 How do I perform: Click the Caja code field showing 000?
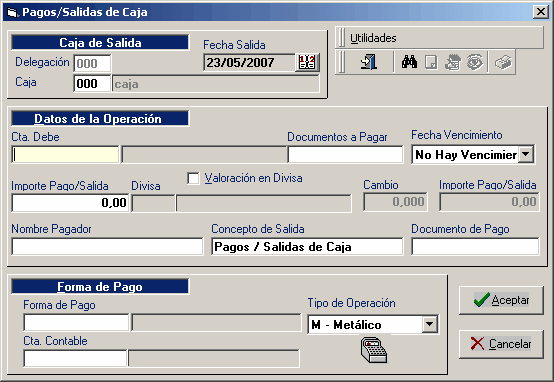point(92,83)
